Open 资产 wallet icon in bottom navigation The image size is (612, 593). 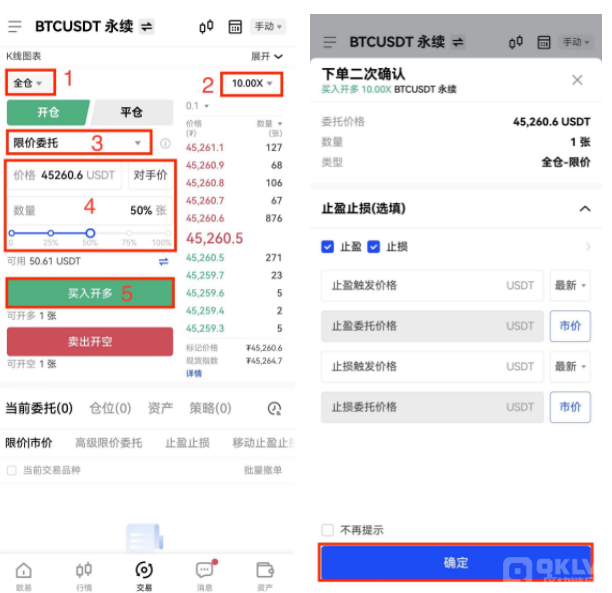[265, 573]
